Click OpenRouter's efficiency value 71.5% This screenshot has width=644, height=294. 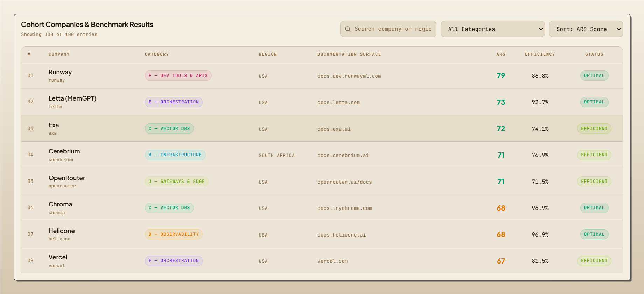coord(540,182)
